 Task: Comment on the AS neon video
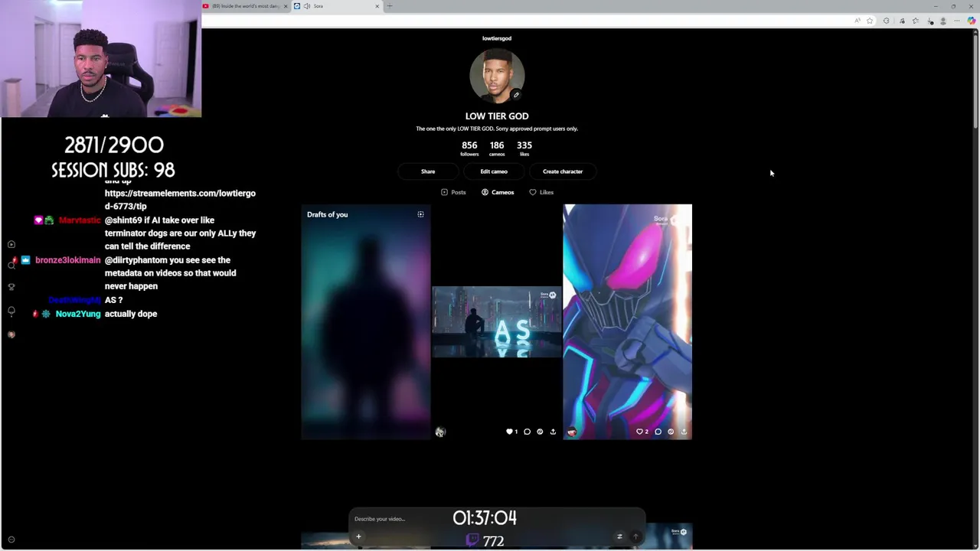[x=527, y=432]
